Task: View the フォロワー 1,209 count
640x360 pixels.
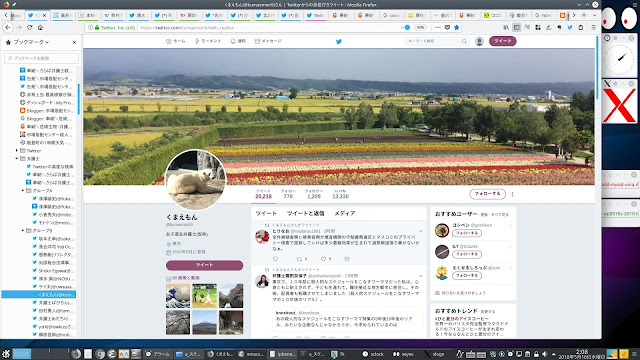Action: 314,193
